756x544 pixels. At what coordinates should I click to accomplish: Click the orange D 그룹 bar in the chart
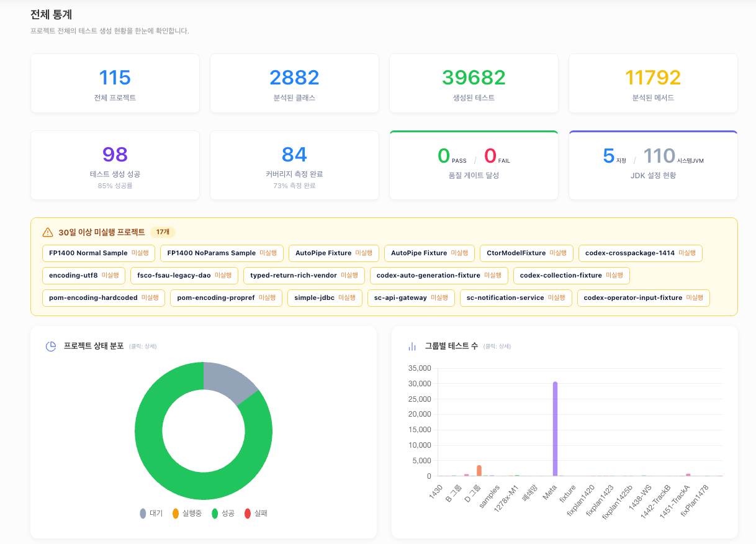click(479, 470)
